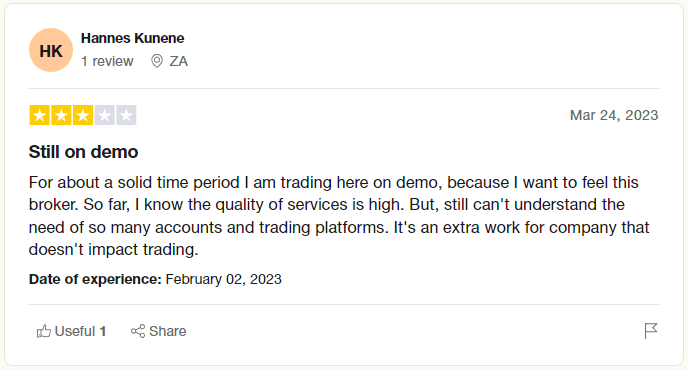Click the fourth grey star
688x370 pixels.
point(104,115)
